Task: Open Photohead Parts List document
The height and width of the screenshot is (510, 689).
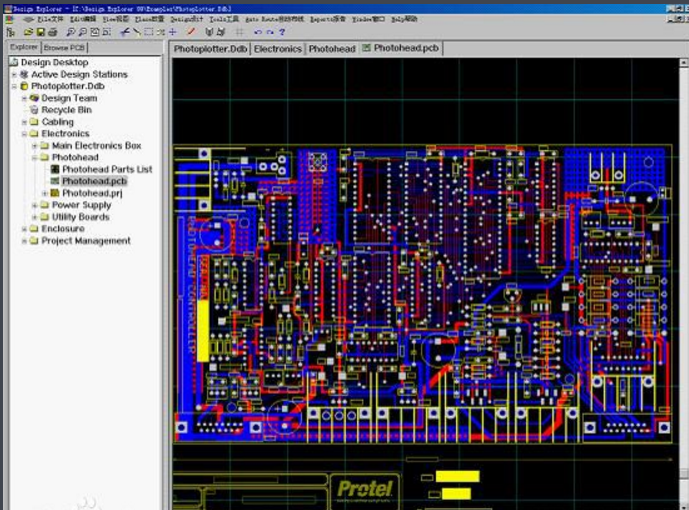Action: pos(107,170)
